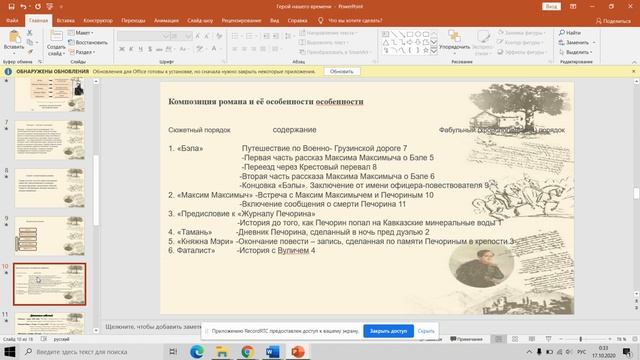Open Google Chrome from the taskbar

click(247, 351)
